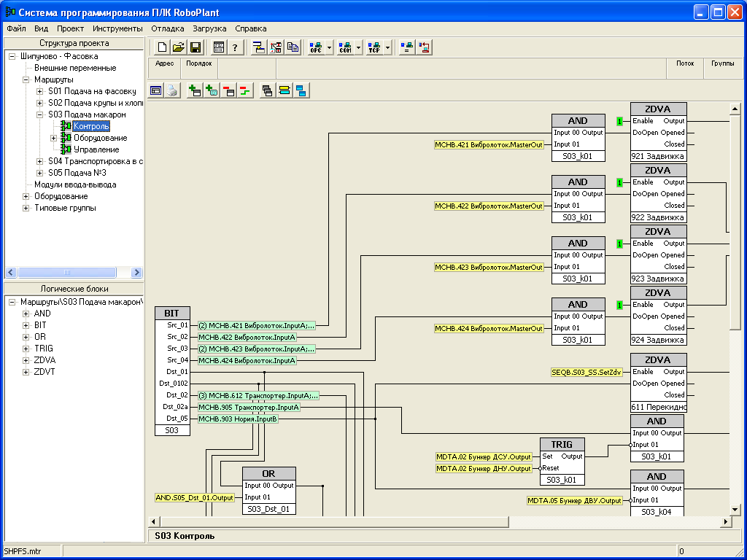The height and width of the screenshot is (560, 747).
Task: Open the Инструменты menu
Action: pos(117,28)
